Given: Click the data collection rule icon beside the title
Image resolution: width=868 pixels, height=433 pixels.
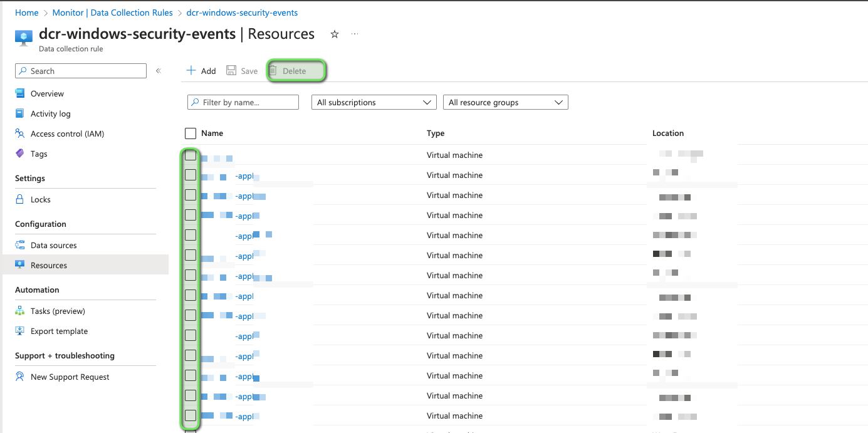Looking at the screenshot, I should 24,38.
